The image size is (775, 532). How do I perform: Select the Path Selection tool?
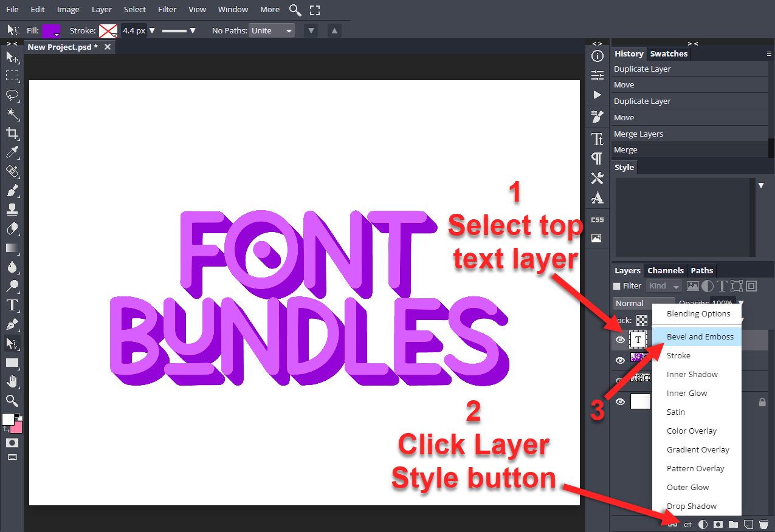[x=12, y=344]
